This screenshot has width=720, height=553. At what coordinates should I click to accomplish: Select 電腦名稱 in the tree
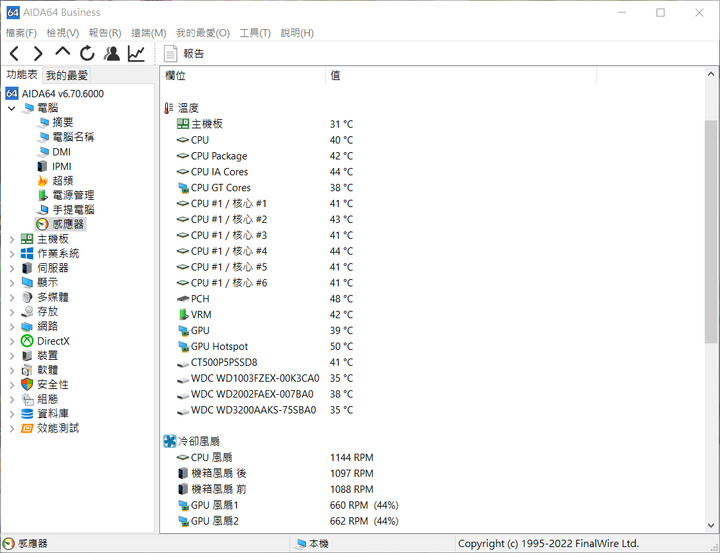[73, 137]
